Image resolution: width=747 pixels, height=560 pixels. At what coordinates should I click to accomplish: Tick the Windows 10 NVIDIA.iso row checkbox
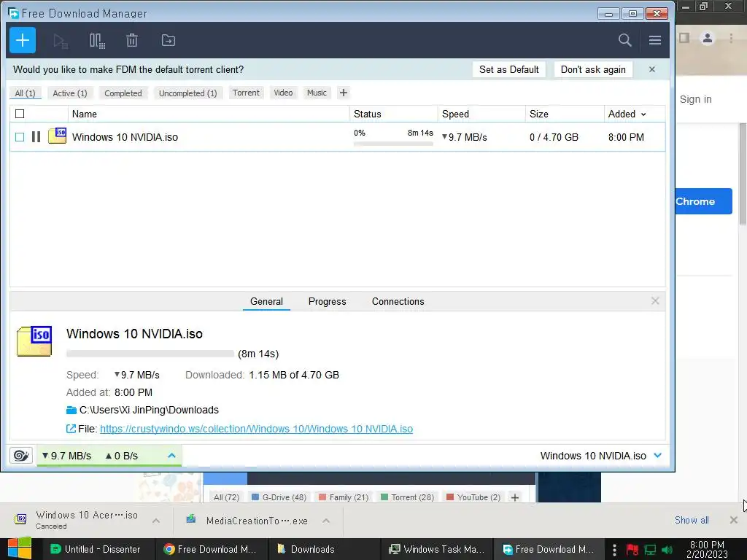[x=20, y=137]
